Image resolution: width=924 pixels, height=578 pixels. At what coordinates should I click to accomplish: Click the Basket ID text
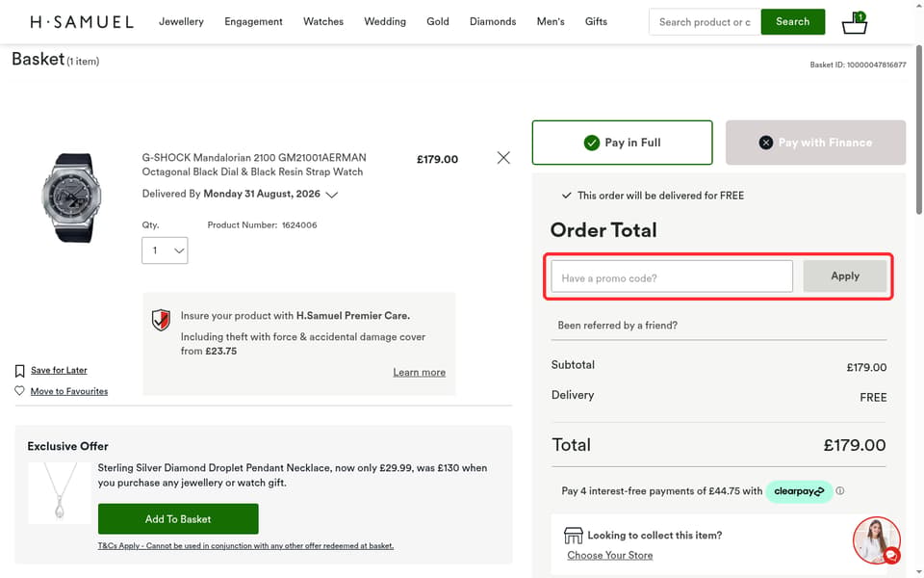858,65
